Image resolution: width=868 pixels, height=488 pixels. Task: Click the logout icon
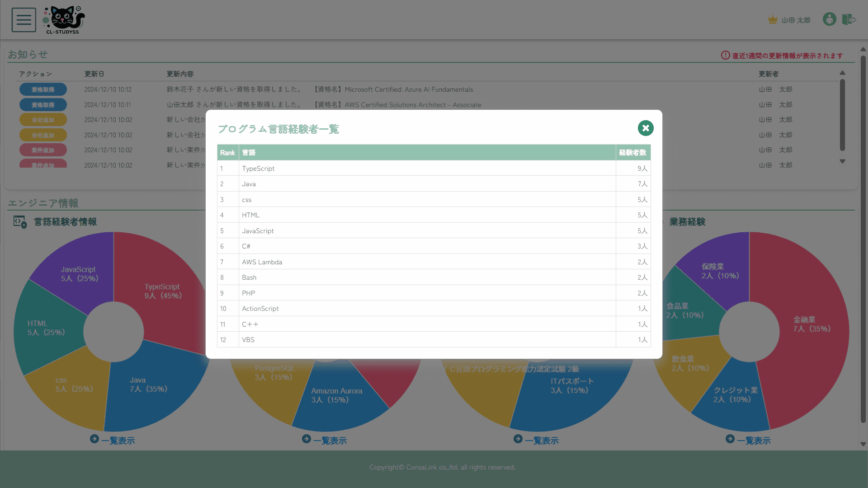849,19
